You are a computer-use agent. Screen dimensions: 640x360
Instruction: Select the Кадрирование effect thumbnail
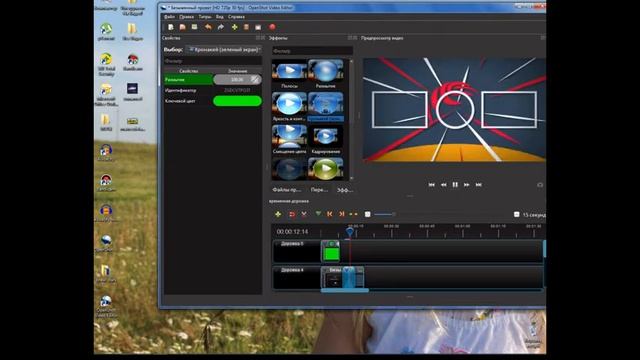click(x=325, y=140)
